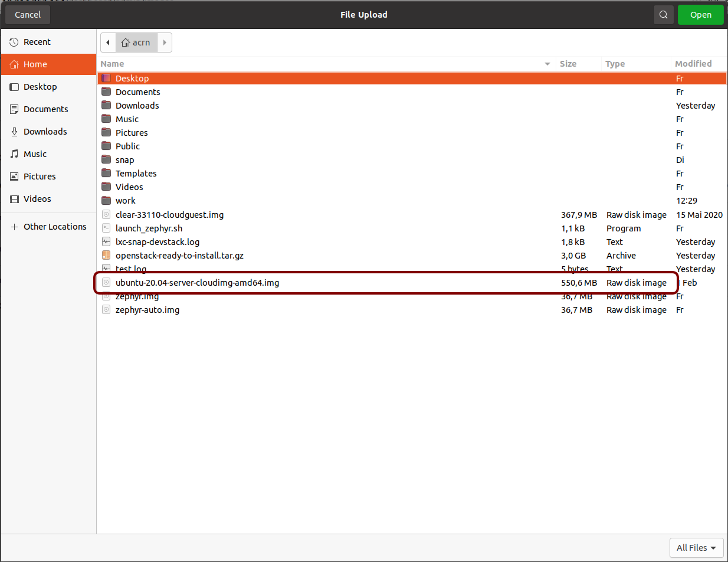The width and height of the screenshot is (728, 562).
Task: Click the Documents icon in the sidebar
Action: (x=14, y=109)
